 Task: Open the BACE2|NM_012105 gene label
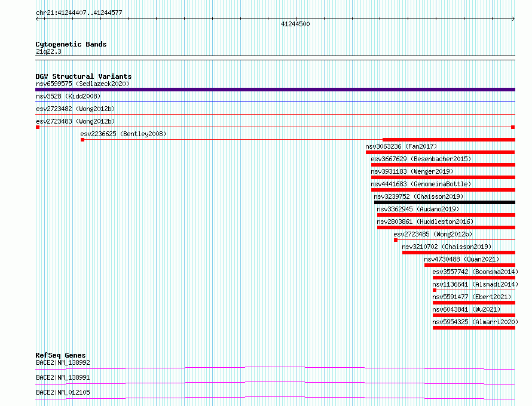click(63, 392)
